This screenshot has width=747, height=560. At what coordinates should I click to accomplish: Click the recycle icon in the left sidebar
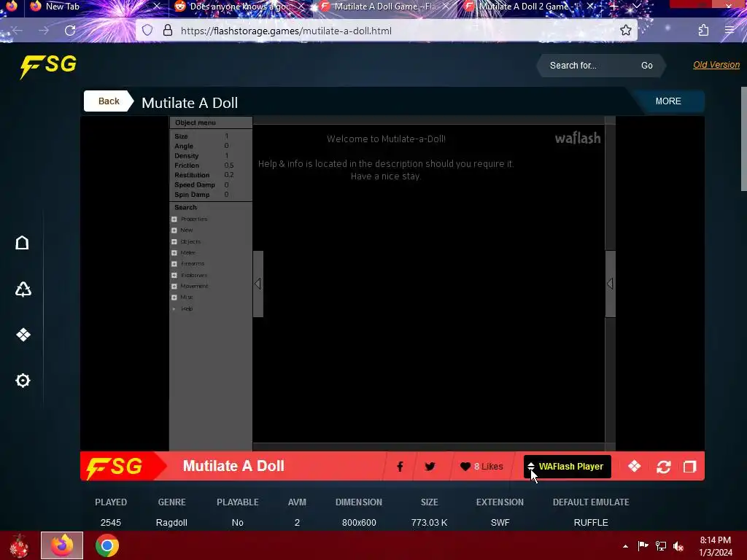[23, 289]
